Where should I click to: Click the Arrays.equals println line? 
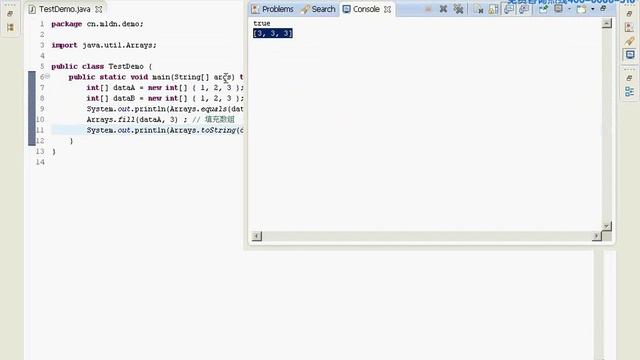[165, 109]
